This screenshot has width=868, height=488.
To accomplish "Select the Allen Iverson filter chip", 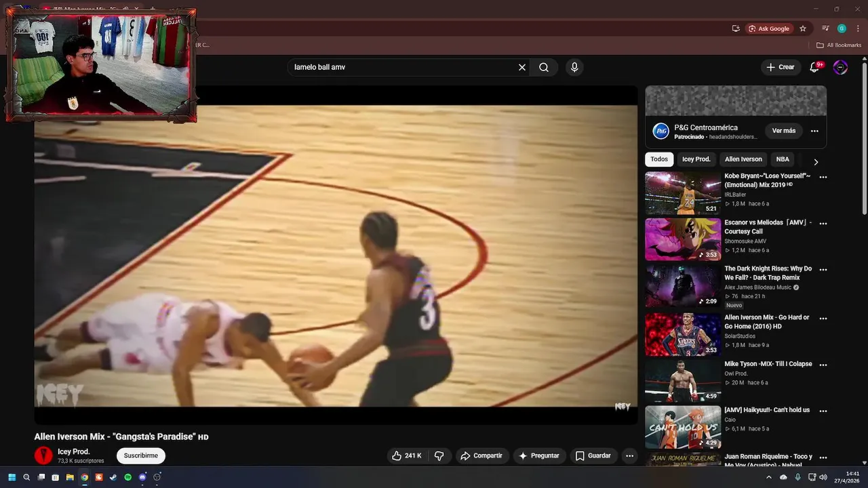I will (x=743, y=159).
